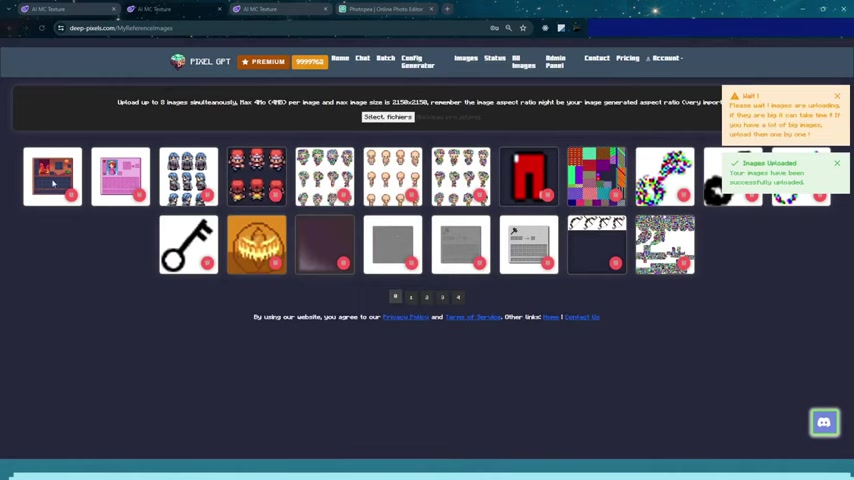Viewport: 854px width, 480px height.
Task: Delete the pink interface reference image
Action: pos(139,195)
